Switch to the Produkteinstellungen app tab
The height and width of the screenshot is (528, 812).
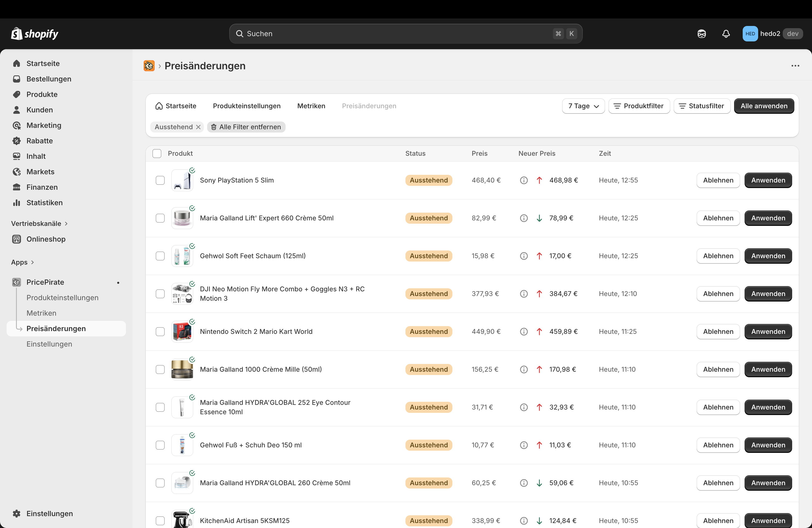pyautogui.click(x=247, y=106)
